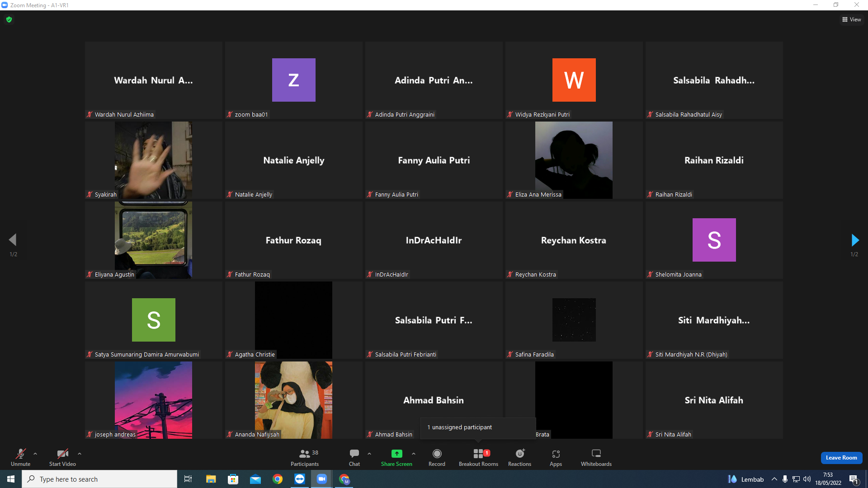868x488 pixels.
Task: Switch to Zoom in the taskbar
Action: (321, 479)
